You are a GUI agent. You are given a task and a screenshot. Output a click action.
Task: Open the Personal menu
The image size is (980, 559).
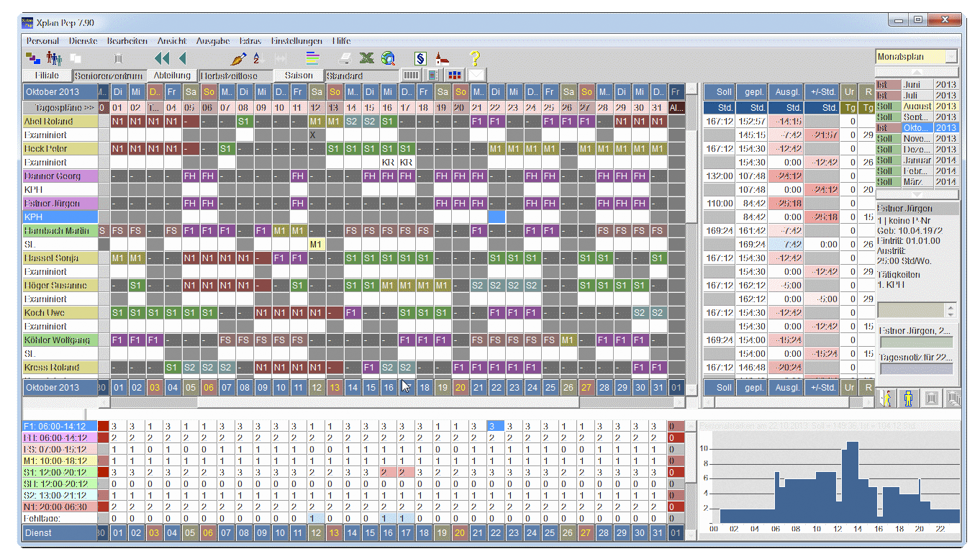(x=42, y=41)
